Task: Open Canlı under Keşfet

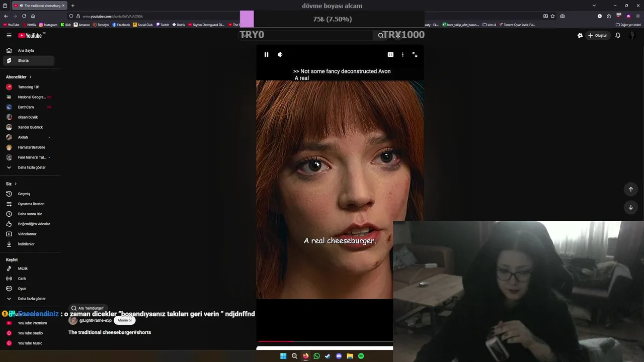Action: pyautogui.click(x=28, y=279)
